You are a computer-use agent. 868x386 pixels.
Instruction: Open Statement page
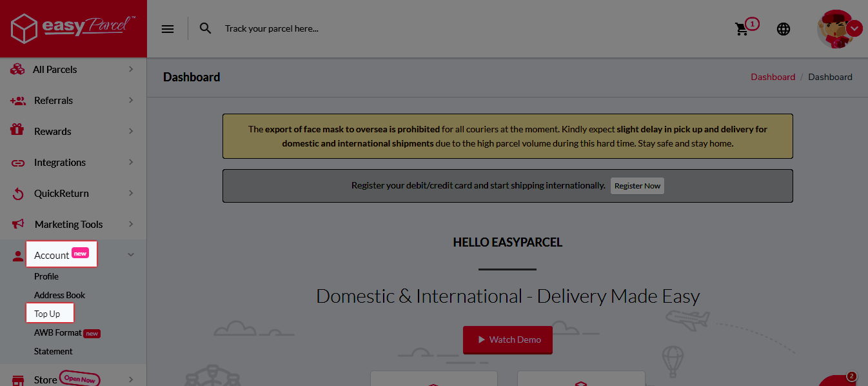click(54, 351)
